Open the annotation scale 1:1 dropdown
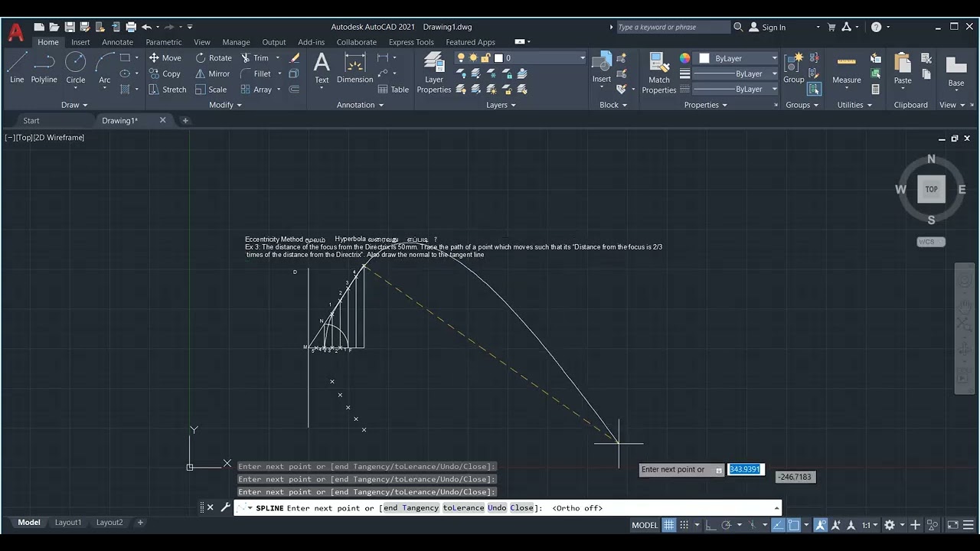The height and width of the screenshot is (551, 980). point(871,525)
